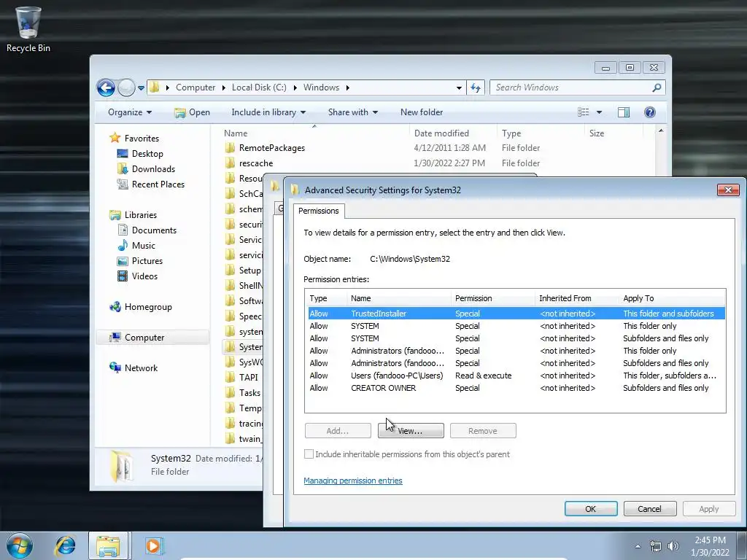Click inside the Search Windows field

pyautogui.click(x=572, y=87)
